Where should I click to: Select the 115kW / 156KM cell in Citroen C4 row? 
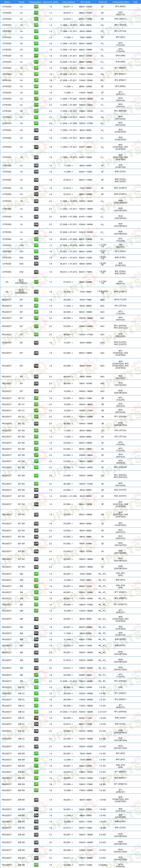[x=85, y=93]
